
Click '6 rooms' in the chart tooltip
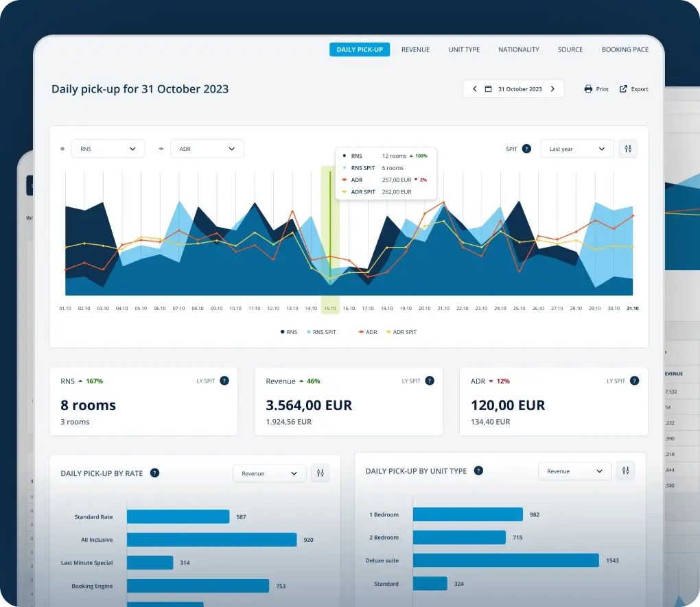coord(393,168)
